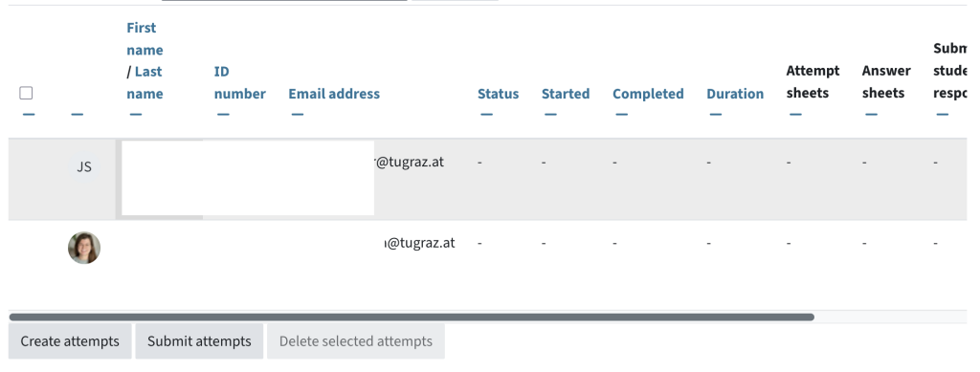
Task: Hide the ID number column dash icon
Action: pyautogui.click(x=223, y=114)
